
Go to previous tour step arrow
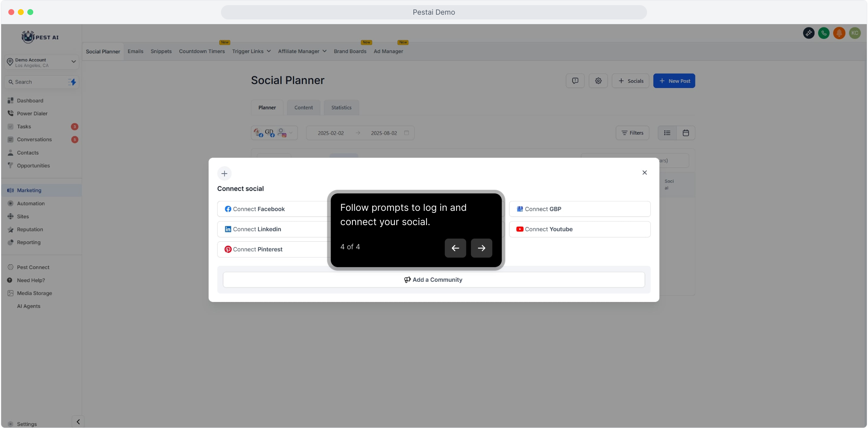point(455,248)
